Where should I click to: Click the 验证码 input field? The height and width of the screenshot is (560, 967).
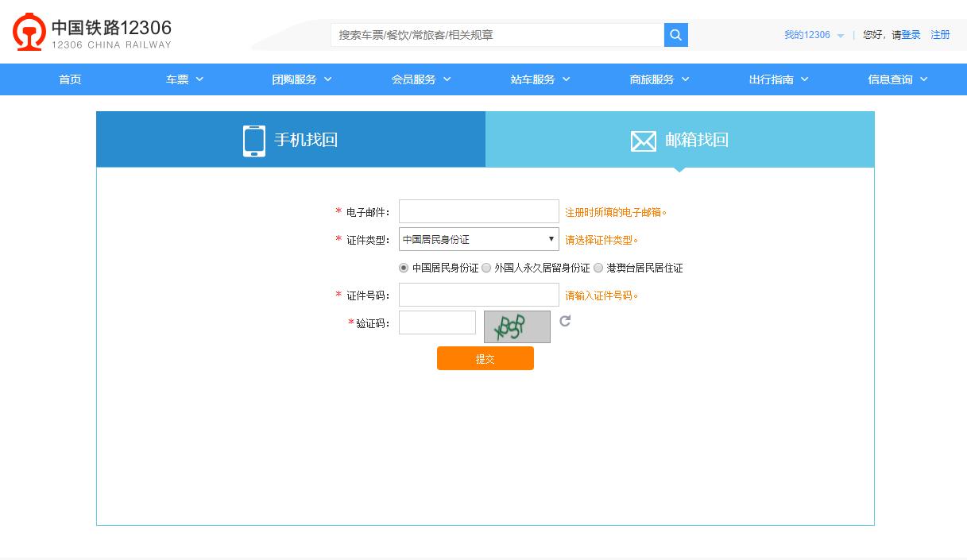437,322
